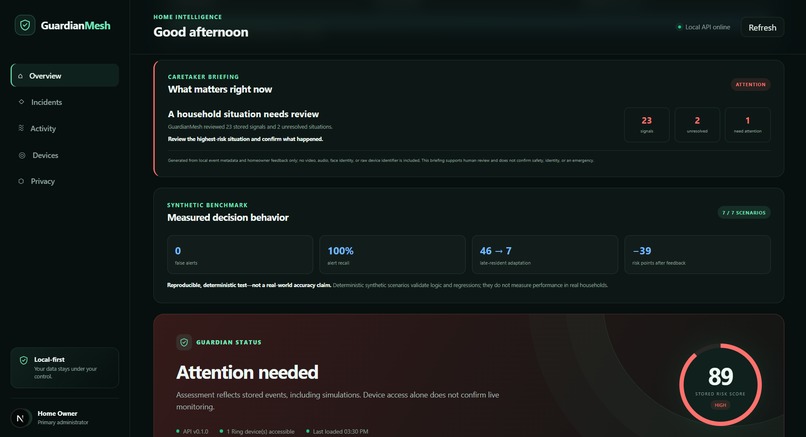The image size is (806, 437).
Task: Go to the Activity page
Action: click(x=65, y=129)
